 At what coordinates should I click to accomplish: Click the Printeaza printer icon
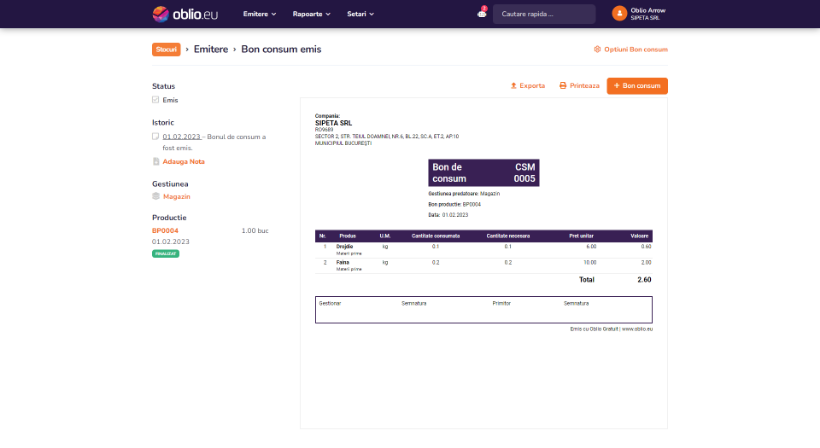(x=563, y=86)
